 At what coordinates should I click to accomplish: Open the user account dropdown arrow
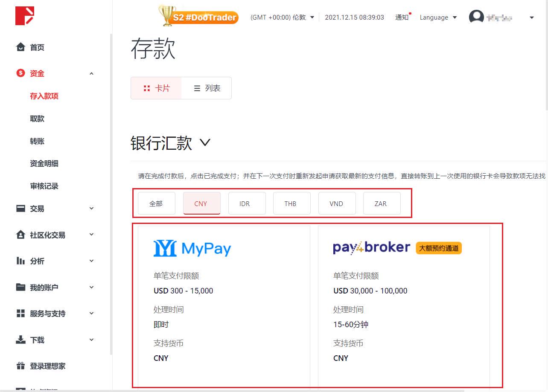531,17
